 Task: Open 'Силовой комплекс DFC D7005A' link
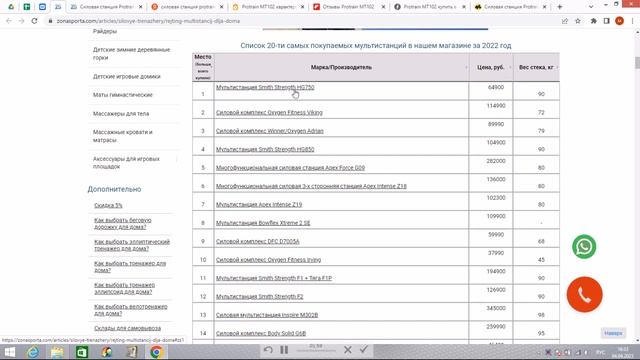pyautogui.click(x=258, y=241)
